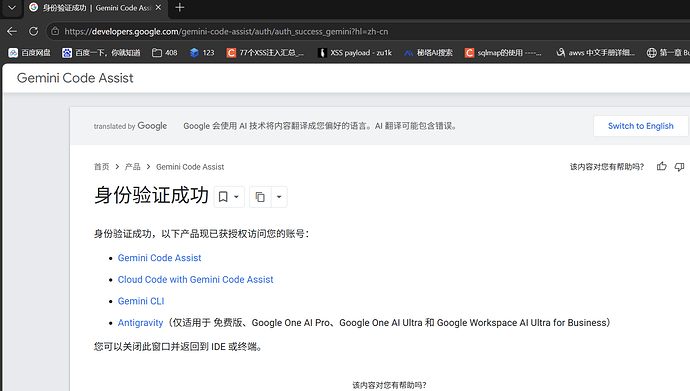Rate page helpful with thumbs up
This screenshot has height=391, width=690.
pos(661,166)
